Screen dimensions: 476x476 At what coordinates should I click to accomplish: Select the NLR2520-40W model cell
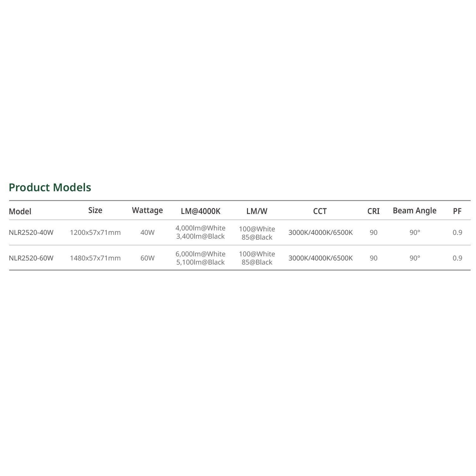click(31, 233)
